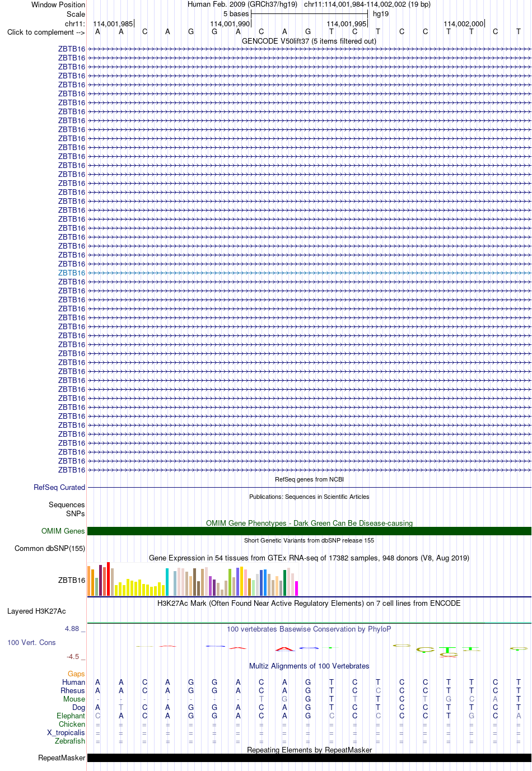Viewport: 532px width, 771px height.
Task: Click the Layered H3K27Ac track label
Action: point(36,611)
